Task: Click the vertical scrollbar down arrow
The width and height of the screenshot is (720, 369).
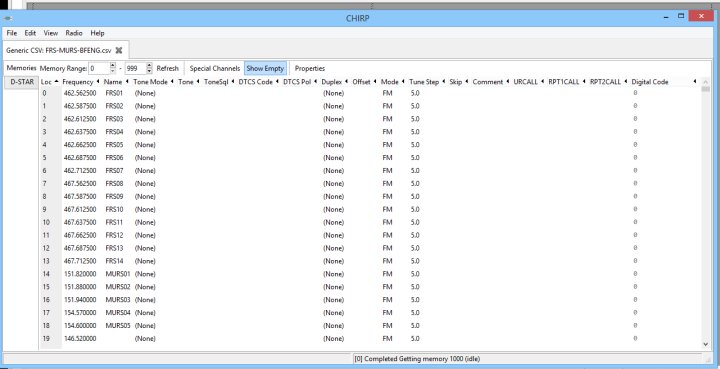Action: (x=705, y=344)
